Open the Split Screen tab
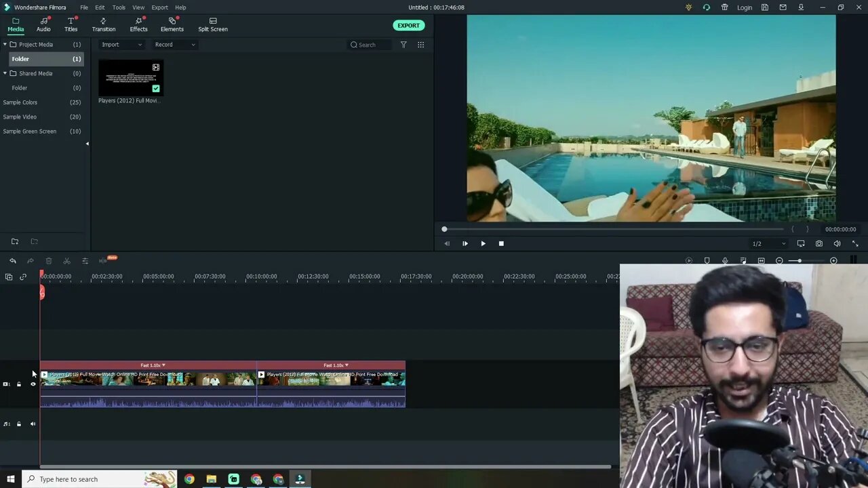 point(213,25)
